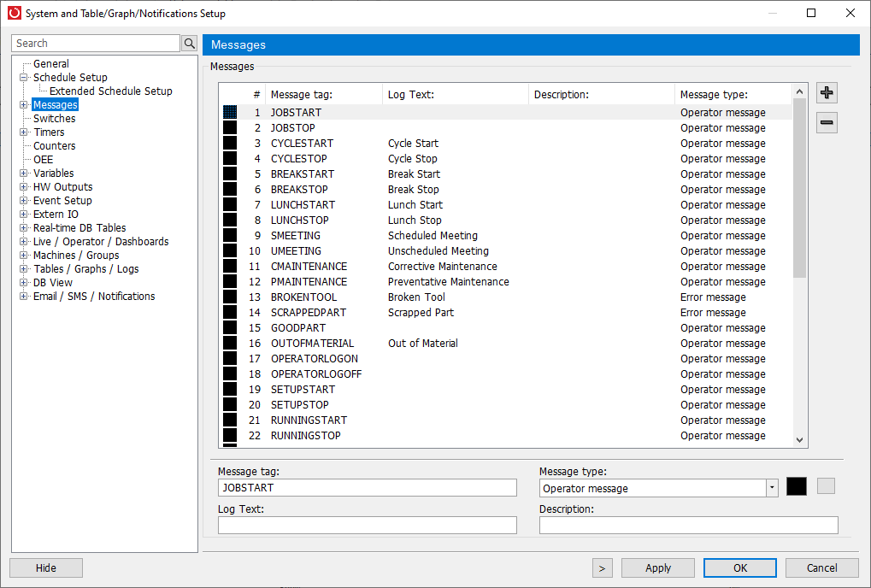Image resolution: width=871 pixels, height=588 pixels.
Task: Click the list scrollbar up arrow
Action: 799,91
